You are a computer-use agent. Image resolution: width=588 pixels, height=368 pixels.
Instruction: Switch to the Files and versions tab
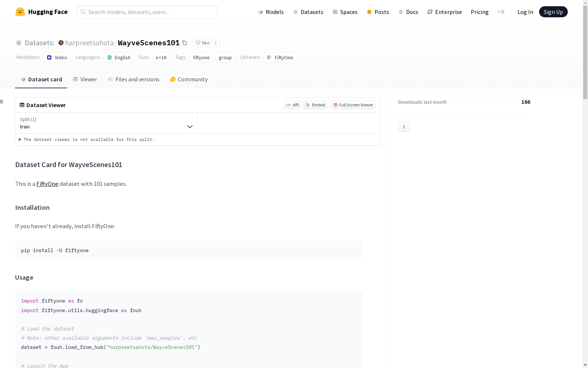[x=133, y=79]
